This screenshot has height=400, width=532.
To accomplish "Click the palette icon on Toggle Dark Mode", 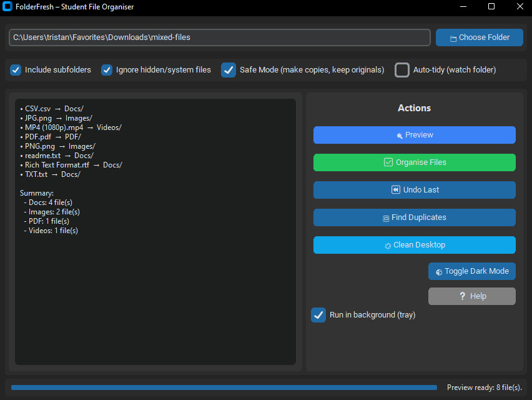I will point(439,272).
